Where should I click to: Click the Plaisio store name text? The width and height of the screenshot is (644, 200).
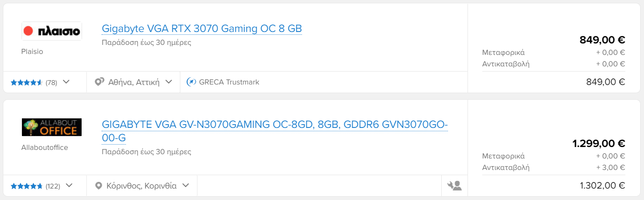(32, 52)
